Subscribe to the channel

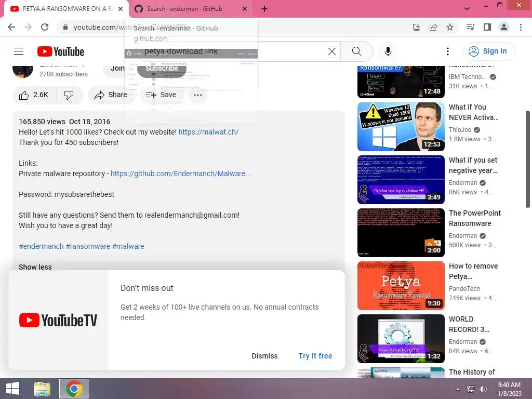[x=162, y=68]
